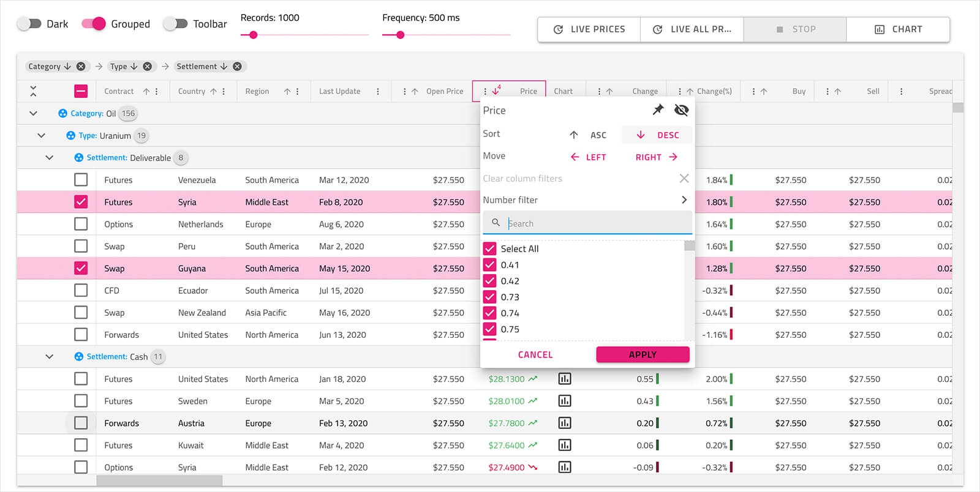Sort Price column ascending
Screen dimensions: 980x492
588,135
